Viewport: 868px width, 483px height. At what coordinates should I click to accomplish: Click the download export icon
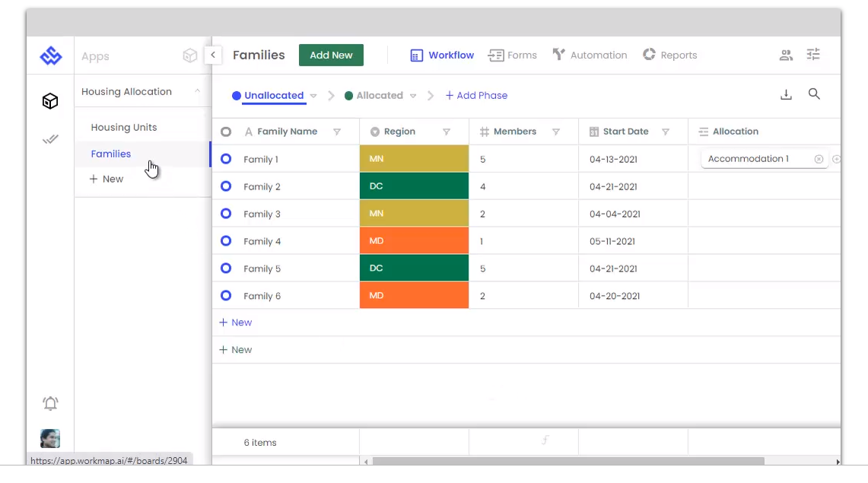pos(786,94)
